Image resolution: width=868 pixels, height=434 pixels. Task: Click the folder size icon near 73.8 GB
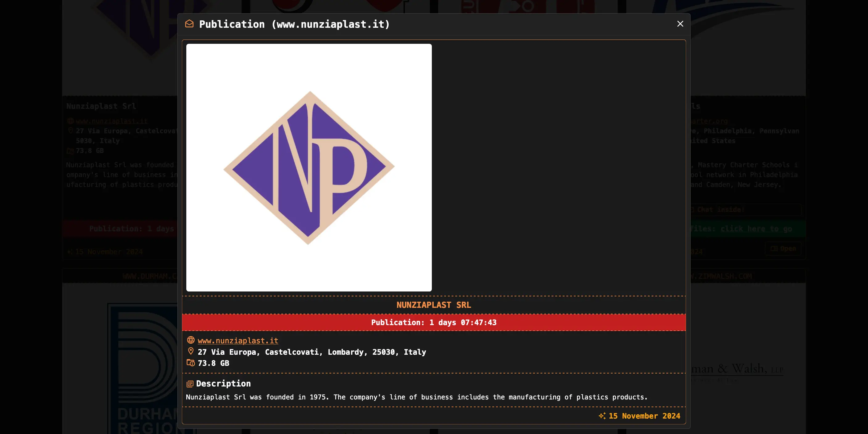[191, 362]
